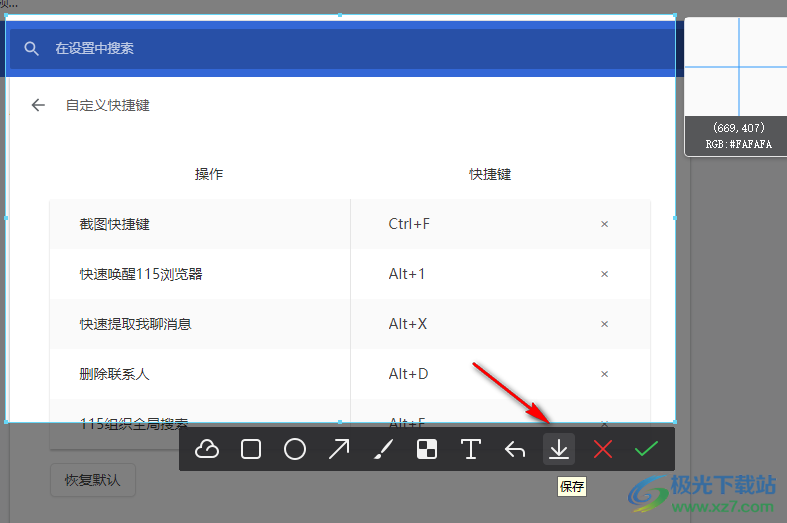Cancel the screenshot with red X
The width and height of the screenshot is (787, 523).
(603, 449)
